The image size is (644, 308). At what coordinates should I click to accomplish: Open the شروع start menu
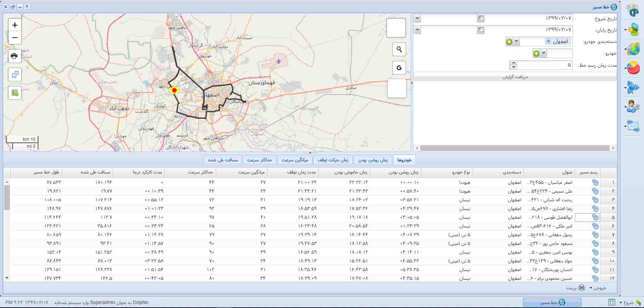[630, 303]
